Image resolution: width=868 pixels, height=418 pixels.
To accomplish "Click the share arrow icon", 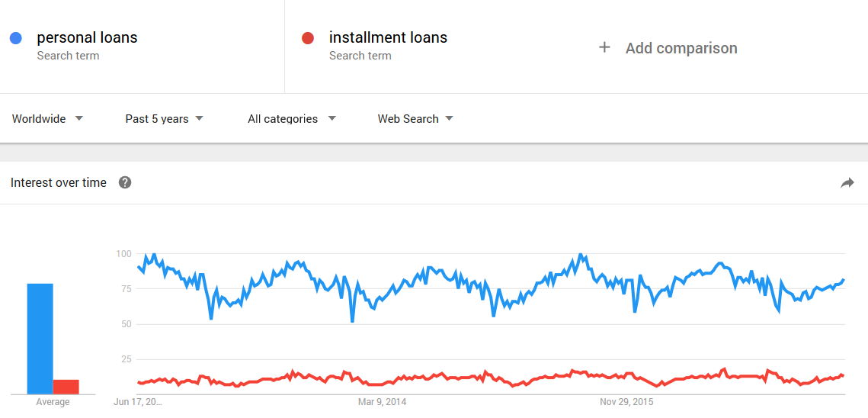I will click(847, 183).
